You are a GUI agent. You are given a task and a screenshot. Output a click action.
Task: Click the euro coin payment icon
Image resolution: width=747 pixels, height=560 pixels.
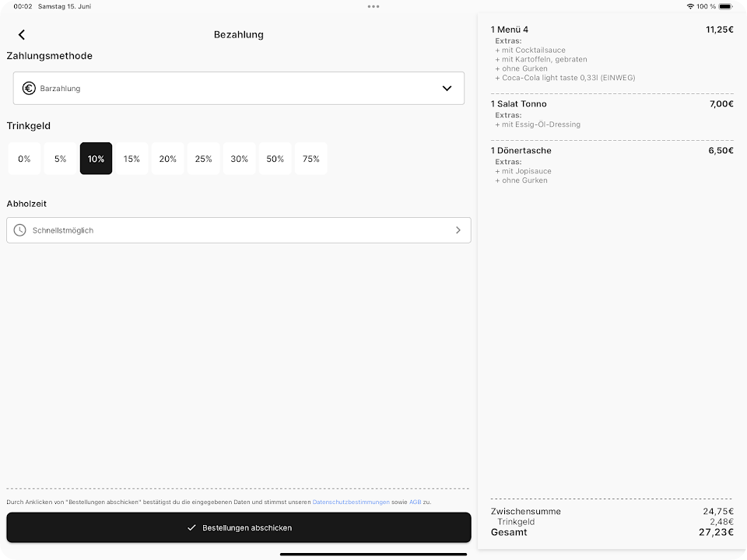29,89
